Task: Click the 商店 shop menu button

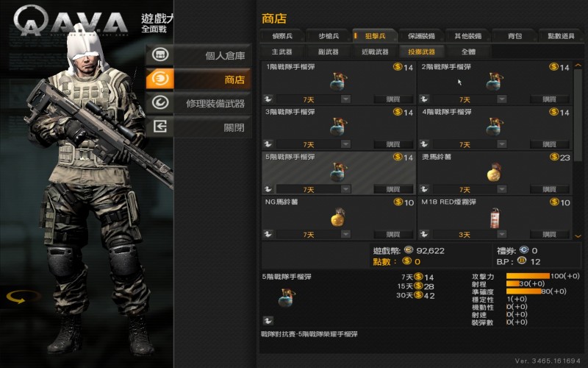Action: (198, 79)
